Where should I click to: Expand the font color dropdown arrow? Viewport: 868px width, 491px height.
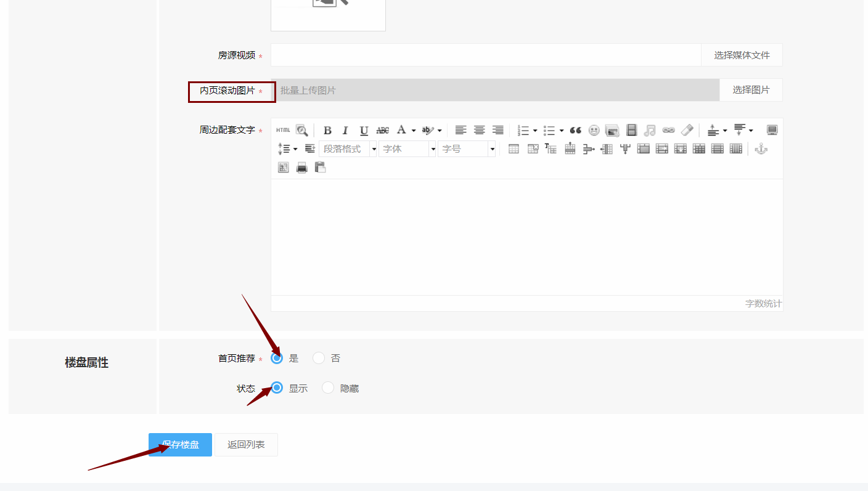(414, 131)
